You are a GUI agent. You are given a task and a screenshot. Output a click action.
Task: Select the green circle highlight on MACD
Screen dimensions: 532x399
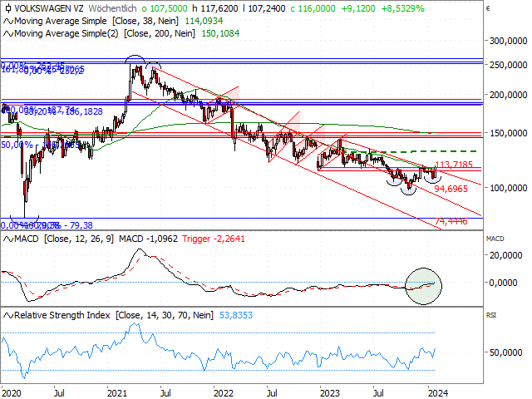[425, 285]
